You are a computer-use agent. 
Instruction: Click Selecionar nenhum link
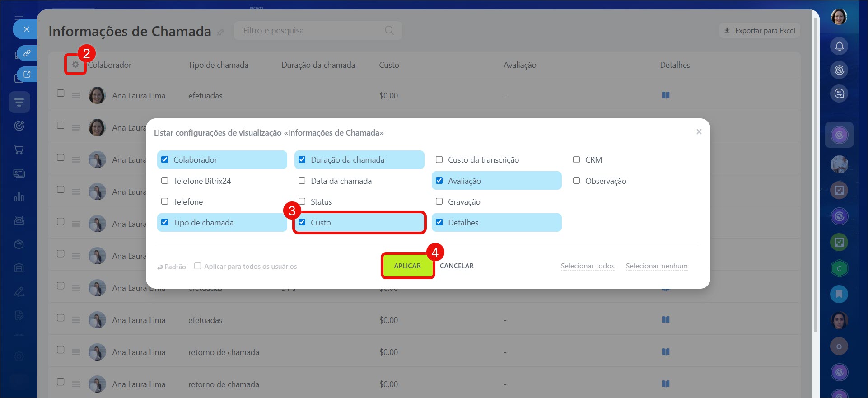pos(656,266)
